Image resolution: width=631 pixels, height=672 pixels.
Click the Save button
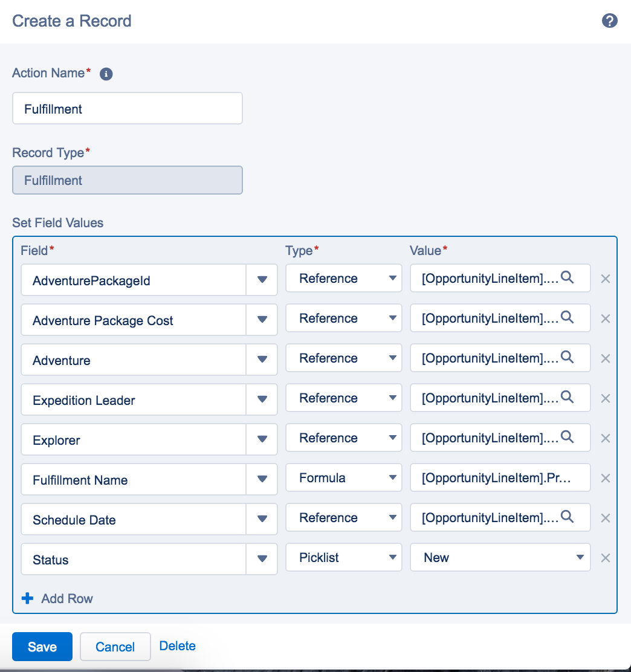[42, 647]
